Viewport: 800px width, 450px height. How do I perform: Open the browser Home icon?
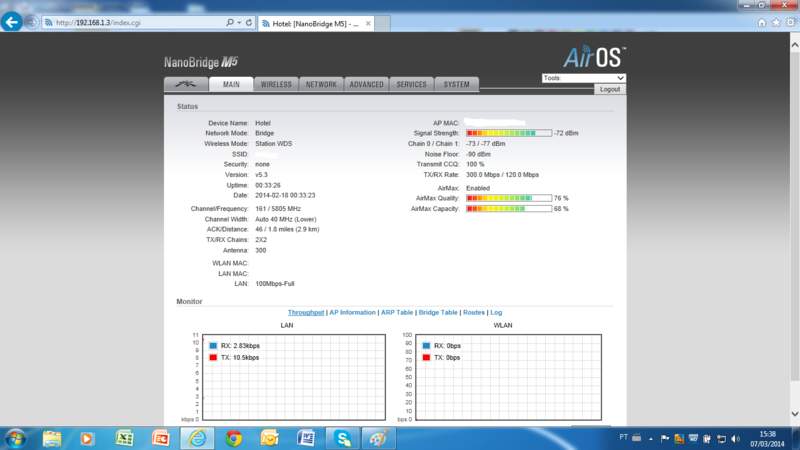pos(762,22)
